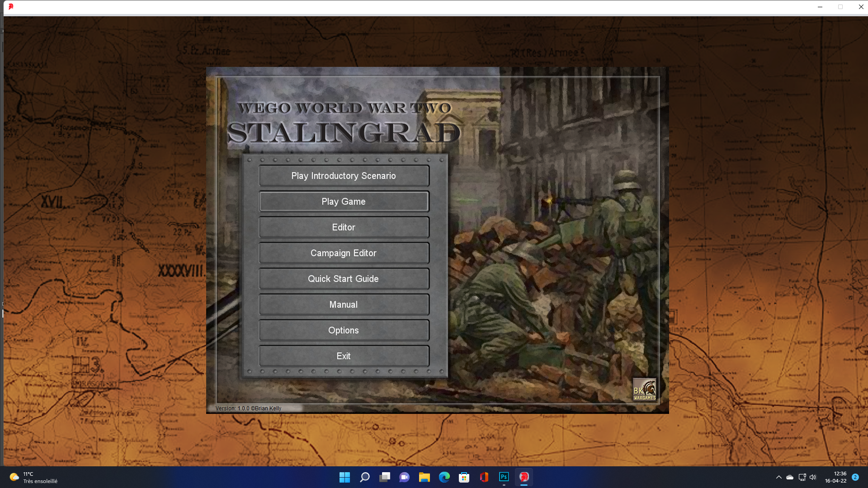This screenshot has height=488, width=868.
Task: Open the Editor from the main menu
Action: [344, 227]
